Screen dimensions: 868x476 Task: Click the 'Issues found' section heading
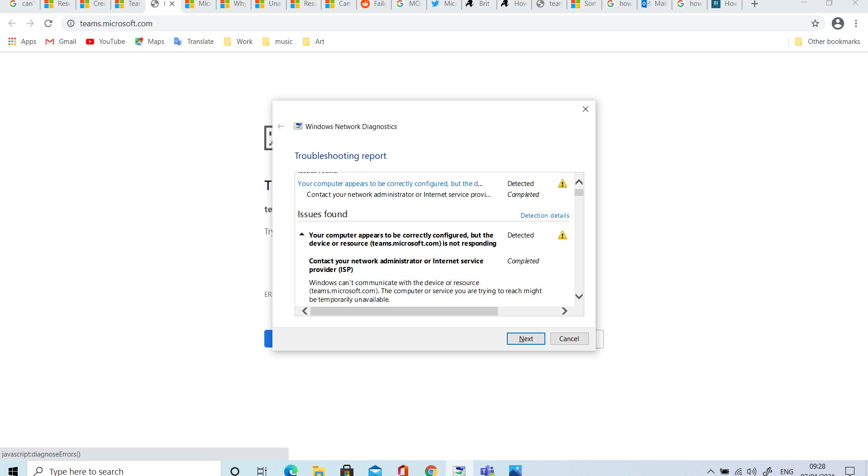point(323,214)
